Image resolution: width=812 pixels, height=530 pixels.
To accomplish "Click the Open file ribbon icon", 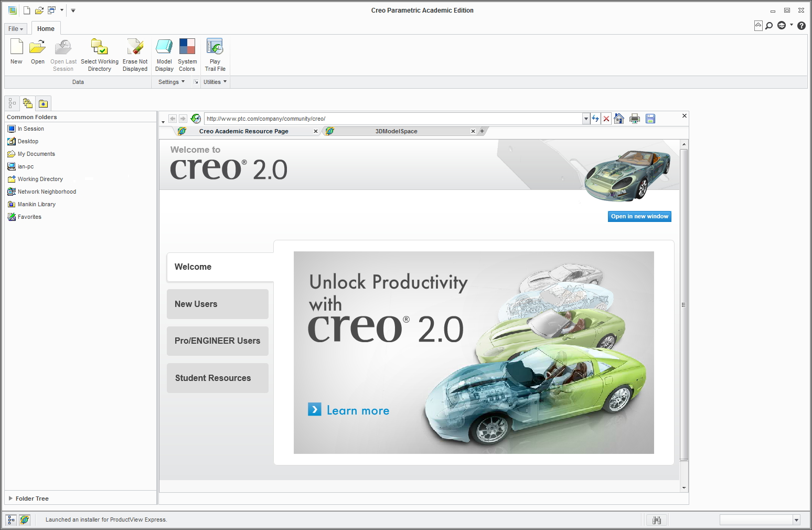I will point(37,51).
